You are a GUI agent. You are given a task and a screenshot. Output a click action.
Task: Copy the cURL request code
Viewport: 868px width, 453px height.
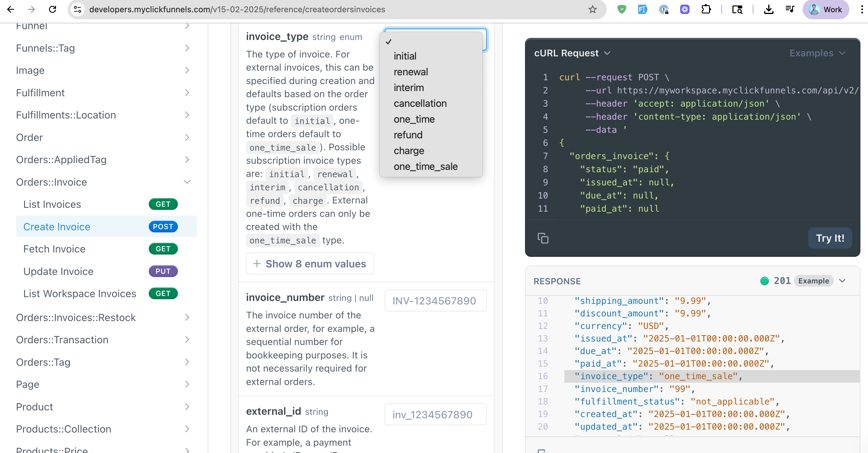(x=543, y=238)
